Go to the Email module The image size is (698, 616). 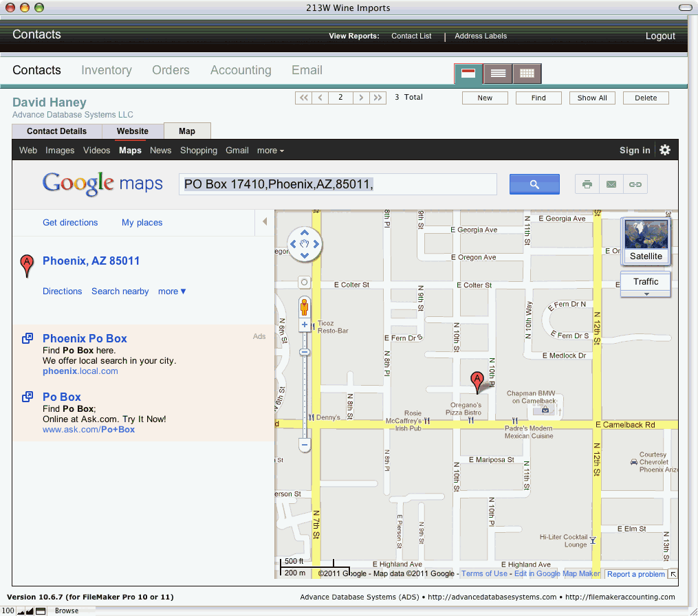[x=307, y=70]
